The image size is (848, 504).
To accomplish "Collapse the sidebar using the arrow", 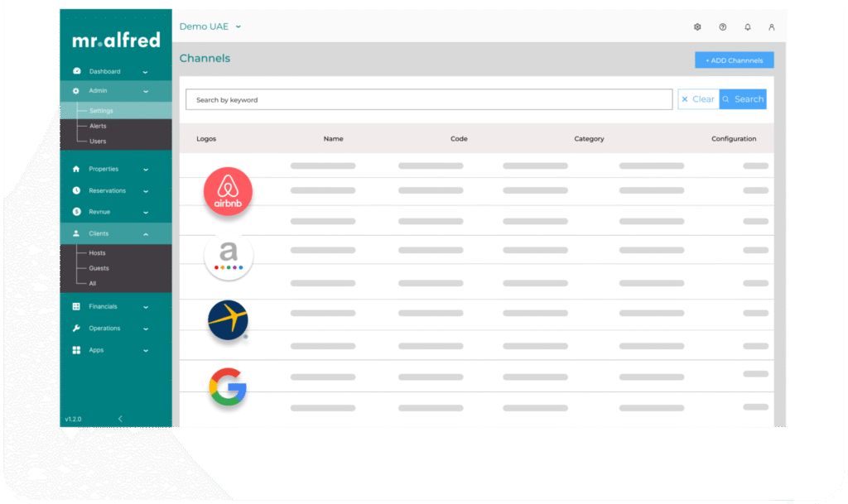I will coord(120,419).
